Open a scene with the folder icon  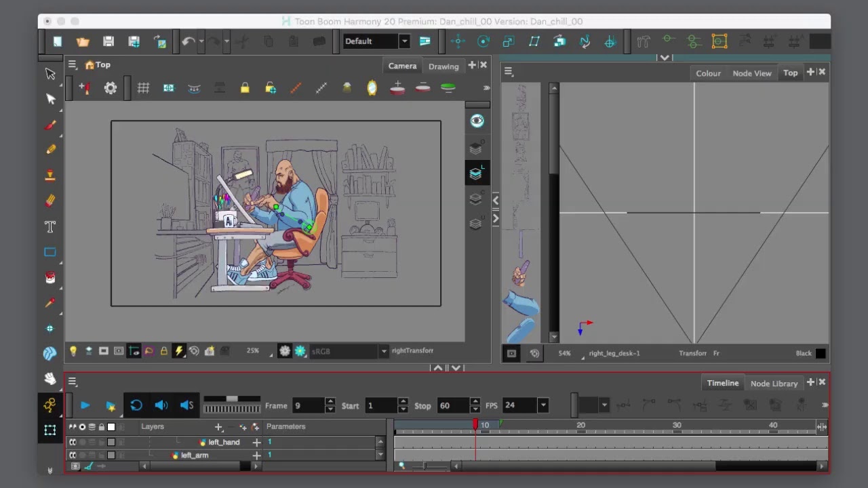point(83,41)
